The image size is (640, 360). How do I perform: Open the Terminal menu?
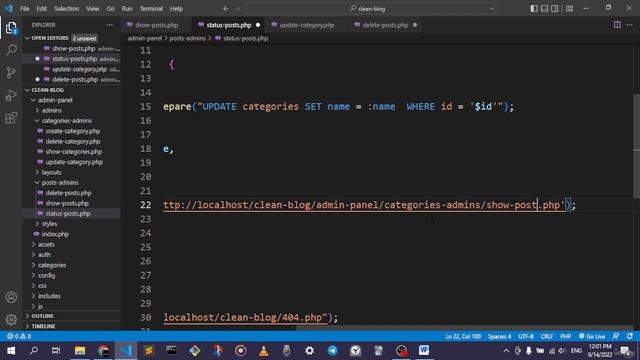pos(151,9)
